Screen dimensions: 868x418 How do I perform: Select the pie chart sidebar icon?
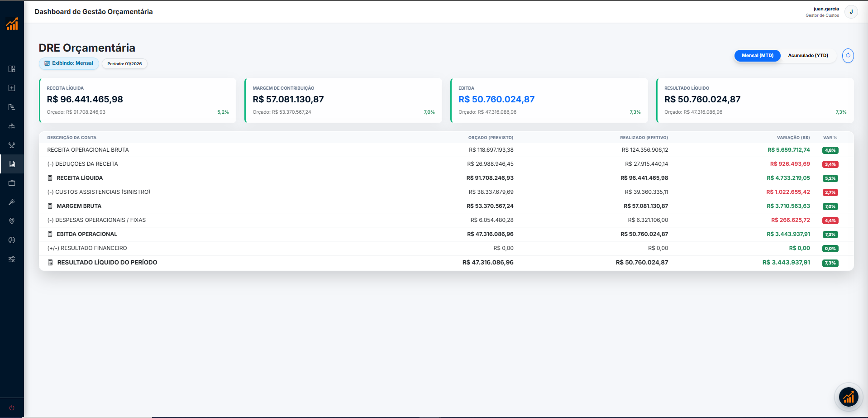(x=12, y=240)
